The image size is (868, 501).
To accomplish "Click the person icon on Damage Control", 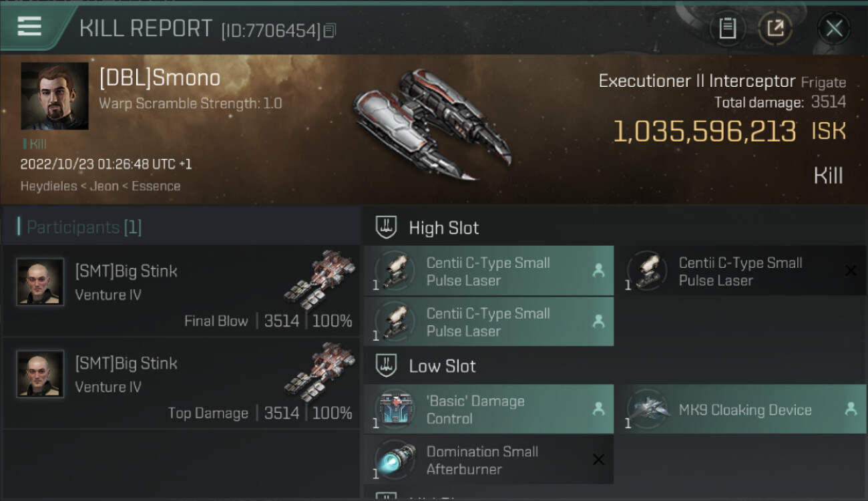I will (x=598, y=409).
